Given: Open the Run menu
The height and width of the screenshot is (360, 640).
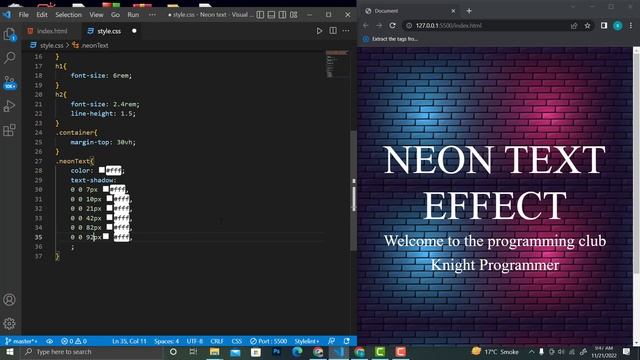Looking at the screenshot, I should (133, 15).
